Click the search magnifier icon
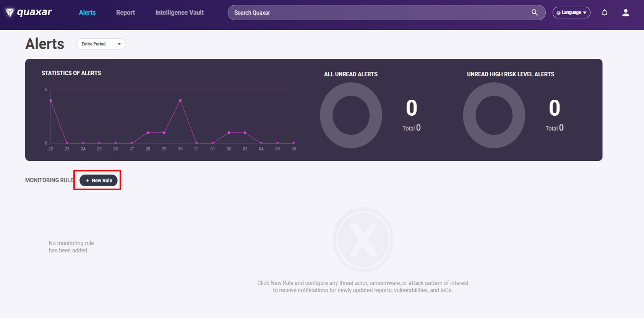 534,13
